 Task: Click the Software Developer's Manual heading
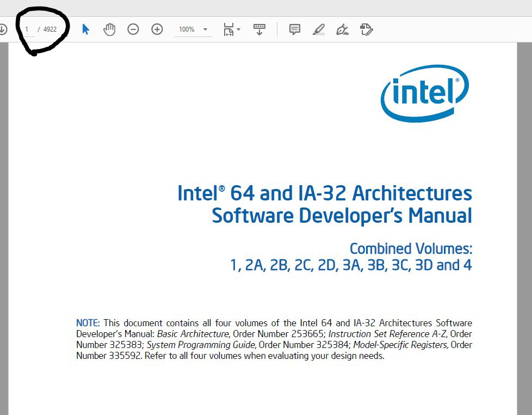[342, 216]
